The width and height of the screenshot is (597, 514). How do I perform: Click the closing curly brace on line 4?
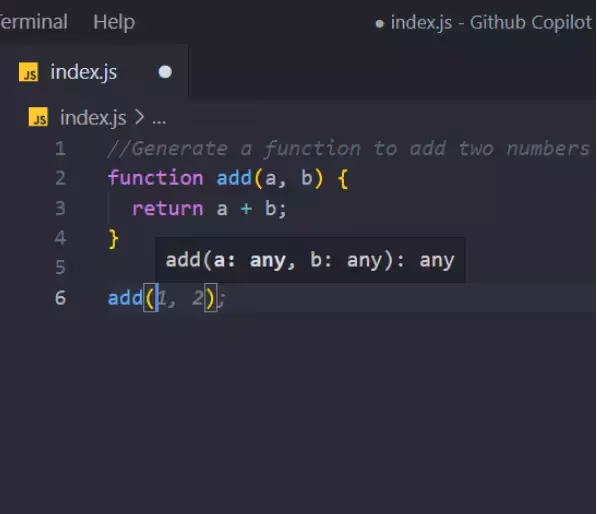113,239
